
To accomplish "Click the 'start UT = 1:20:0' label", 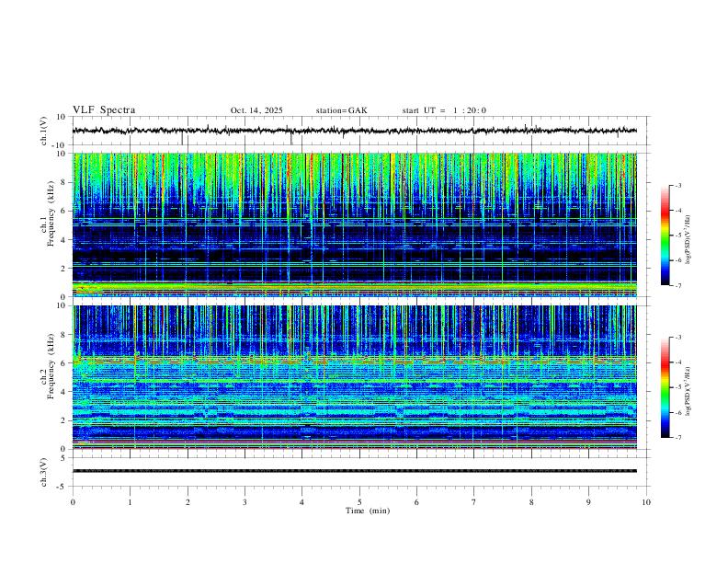I will point(444,110).
